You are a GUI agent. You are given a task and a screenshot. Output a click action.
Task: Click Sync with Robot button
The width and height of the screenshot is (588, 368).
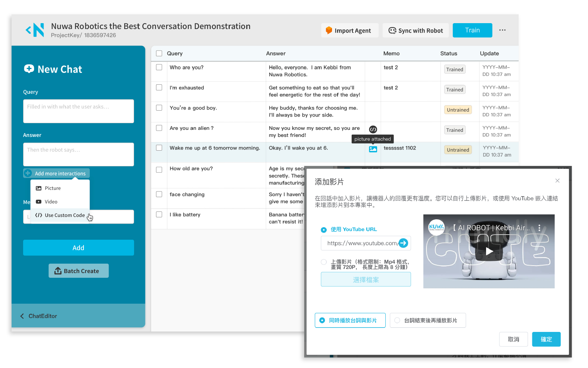pos(416,30)
